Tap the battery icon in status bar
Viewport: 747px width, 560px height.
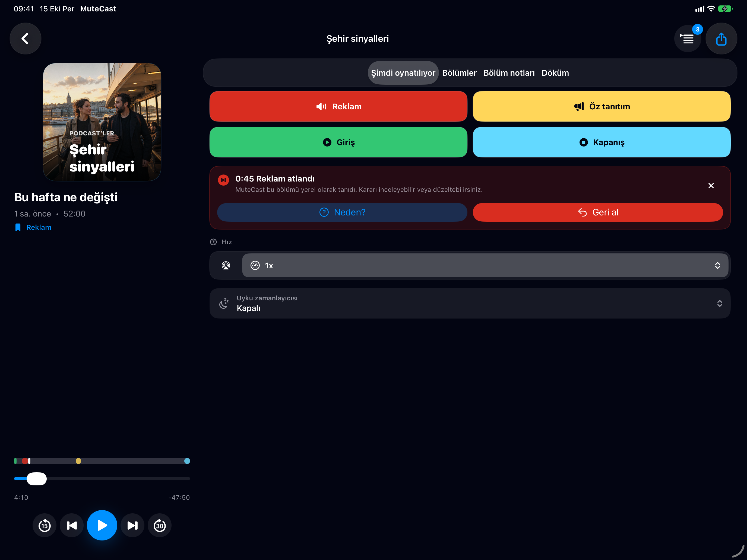click(x=725, y=9)
